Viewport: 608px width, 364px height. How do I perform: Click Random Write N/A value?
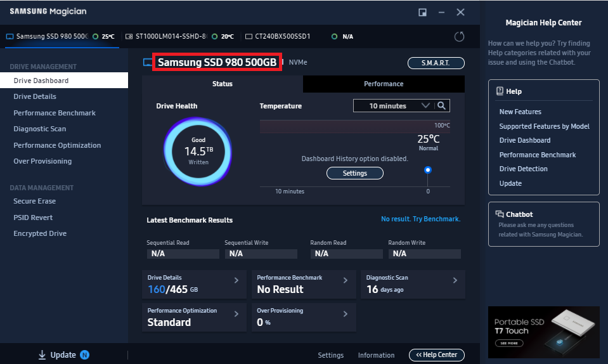424,254
